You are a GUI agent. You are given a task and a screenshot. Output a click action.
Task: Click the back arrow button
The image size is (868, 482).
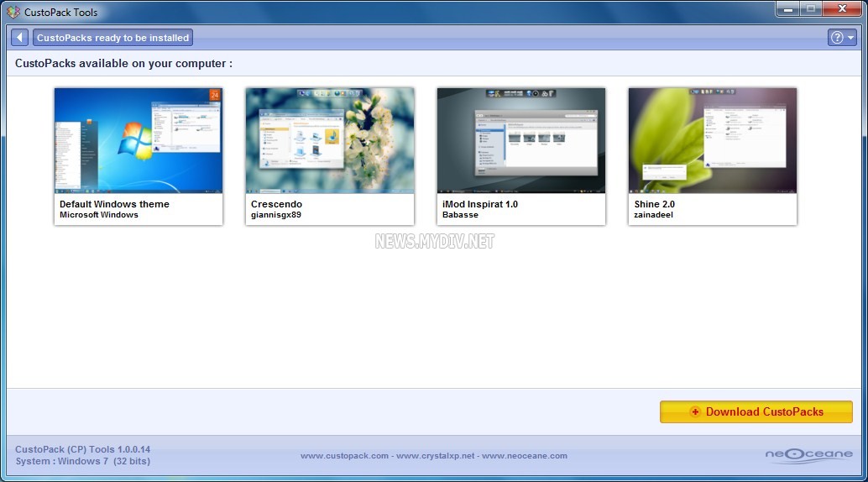19,38
